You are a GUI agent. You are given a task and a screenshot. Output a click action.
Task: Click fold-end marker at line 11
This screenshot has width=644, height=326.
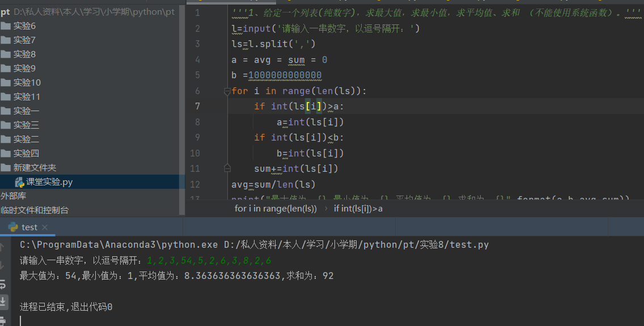coord(227,168)
